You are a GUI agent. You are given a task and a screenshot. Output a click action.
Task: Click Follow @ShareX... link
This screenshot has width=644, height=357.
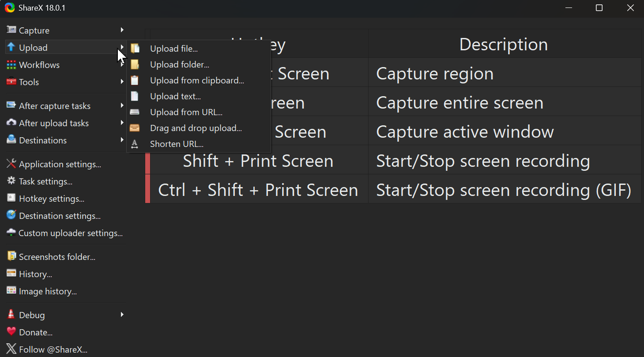[x=65, y=349]
